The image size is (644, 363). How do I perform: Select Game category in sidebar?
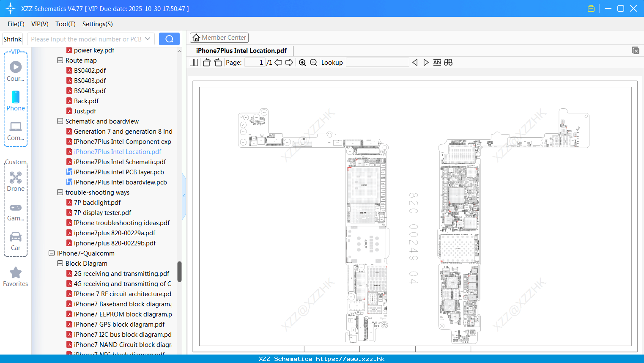tap(16, 212)
